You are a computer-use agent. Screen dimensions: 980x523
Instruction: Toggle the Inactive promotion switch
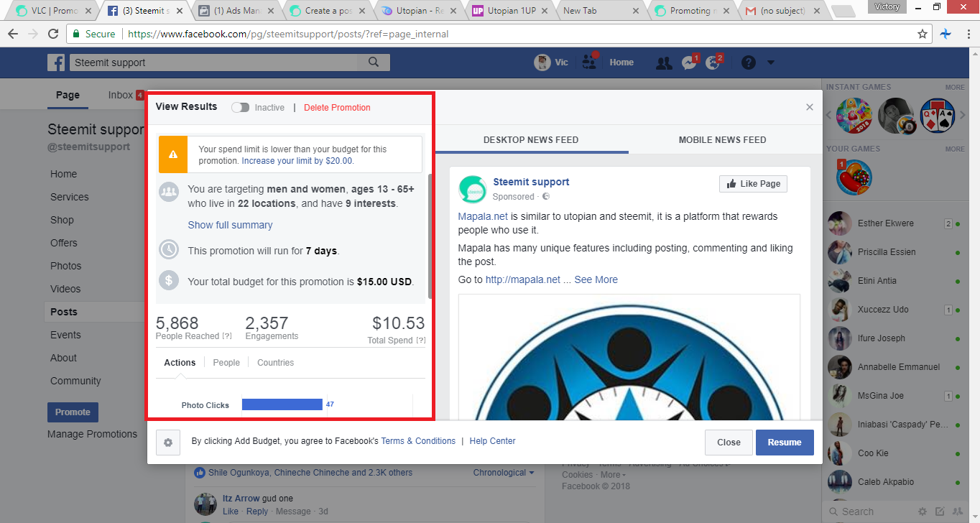point(240,107)
